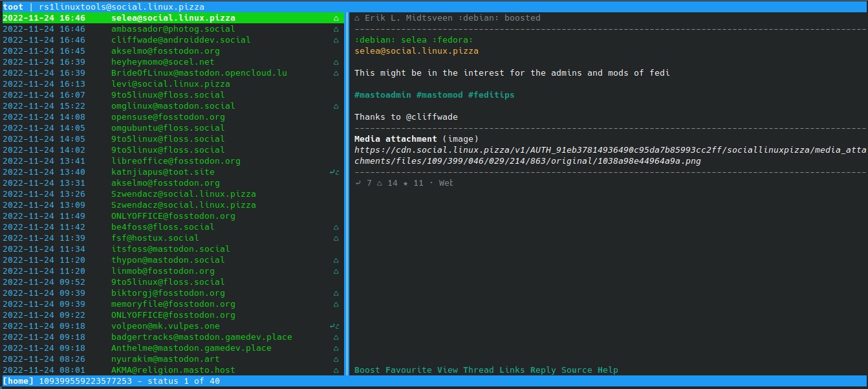868x389 pixels.
Task: Choose View command in bottom bar
Action: pos(448,370)
